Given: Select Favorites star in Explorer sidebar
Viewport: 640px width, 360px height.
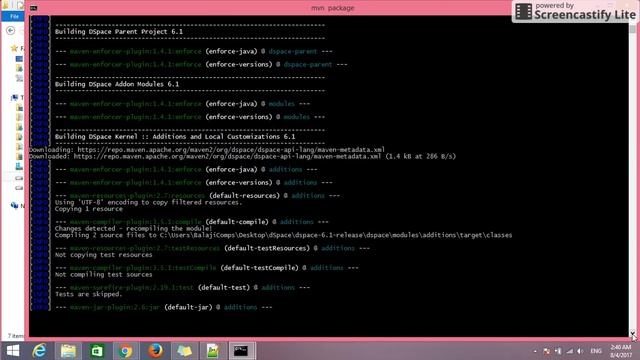Looking at the screenshot, I should click(14, 48).
